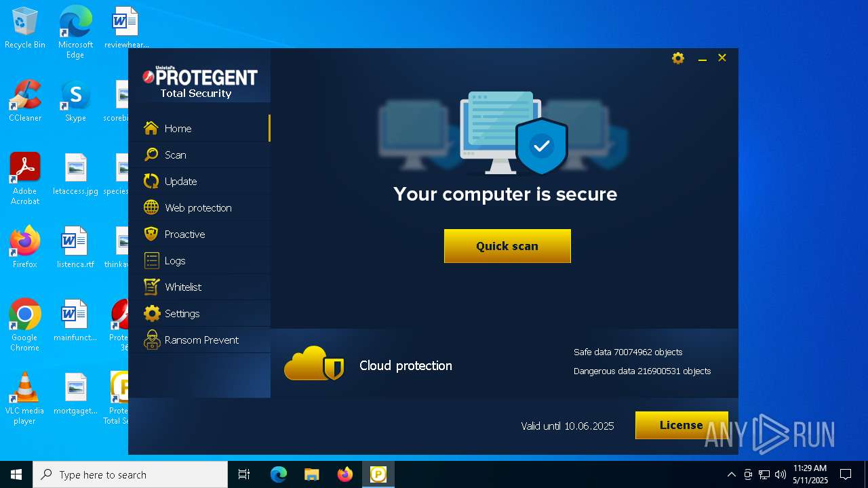The image size is (868, 488).
Task: Click the Web protection globe icon
Action: [151, 207]
